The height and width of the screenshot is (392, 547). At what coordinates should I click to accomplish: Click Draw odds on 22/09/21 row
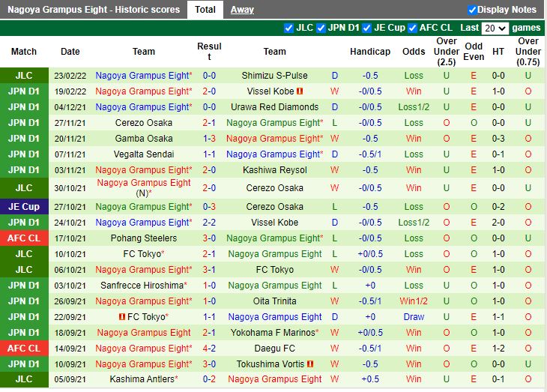(x=414, y=317)
